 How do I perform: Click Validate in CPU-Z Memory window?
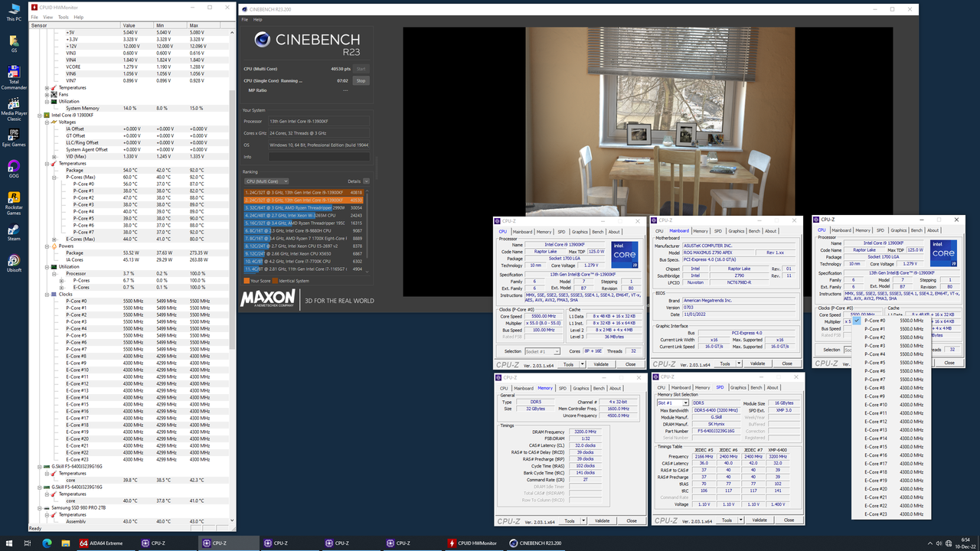click(x=602, y=520)
